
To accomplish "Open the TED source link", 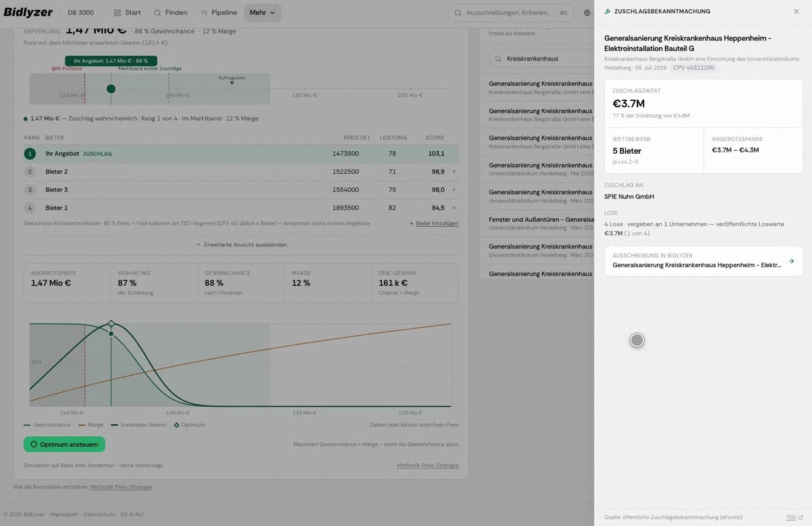I will (x=794, y=517).
